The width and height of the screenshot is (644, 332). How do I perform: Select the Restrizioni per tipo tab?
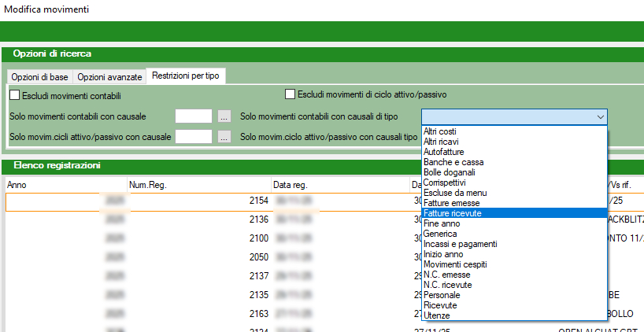pos(187,76)
